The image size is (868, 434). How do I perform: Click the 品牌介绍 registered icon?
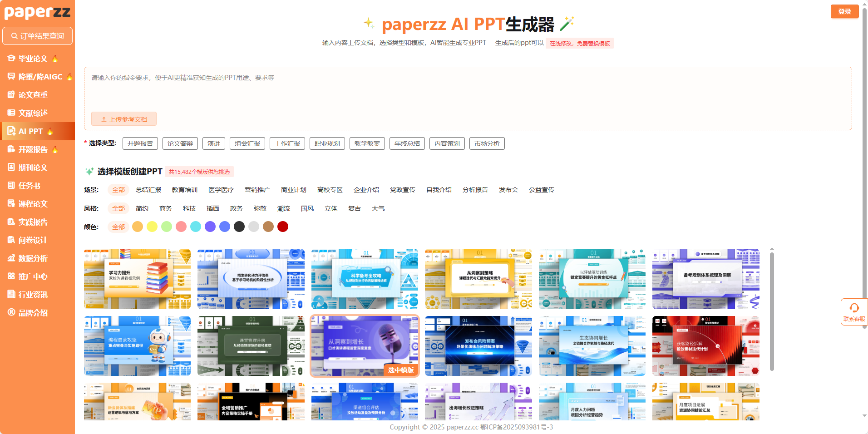click(x=11, y=312)
